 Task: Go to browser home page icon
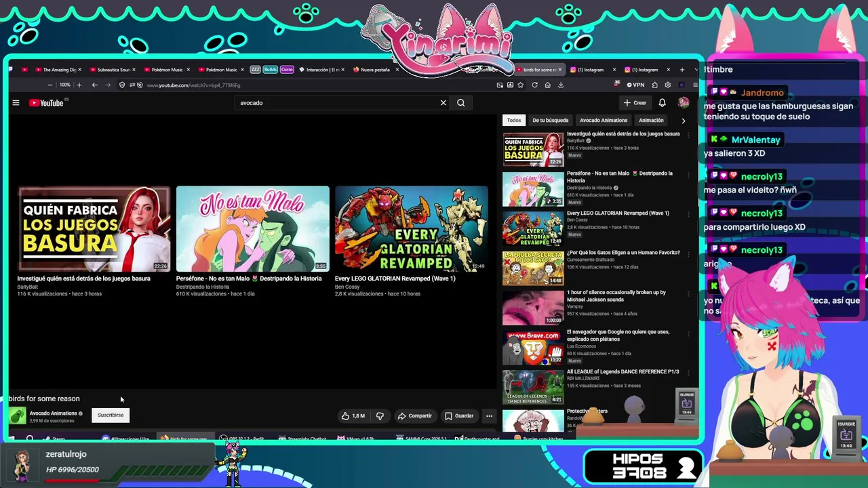[547, 85]
